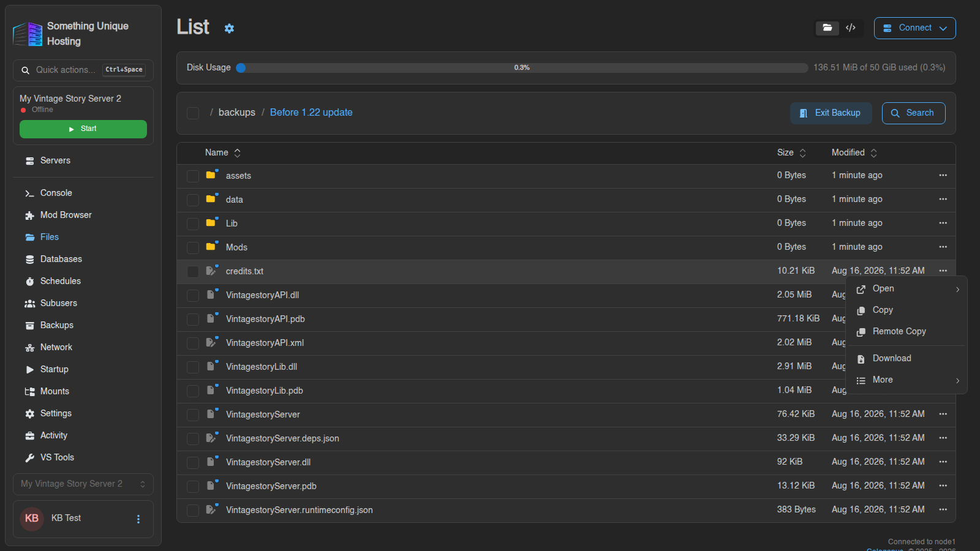Open the Before 1.22 update breadcrumb

(x=311, y=113)
